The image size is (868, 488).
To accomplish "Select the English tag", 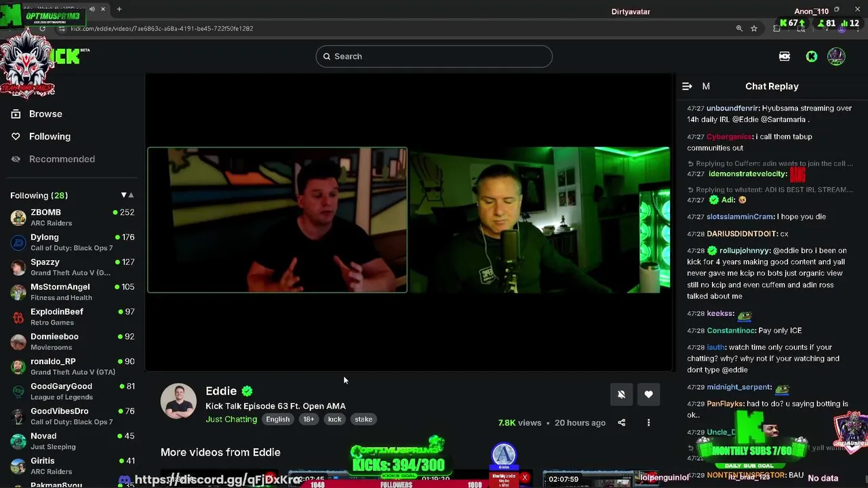I will point(277,419).
